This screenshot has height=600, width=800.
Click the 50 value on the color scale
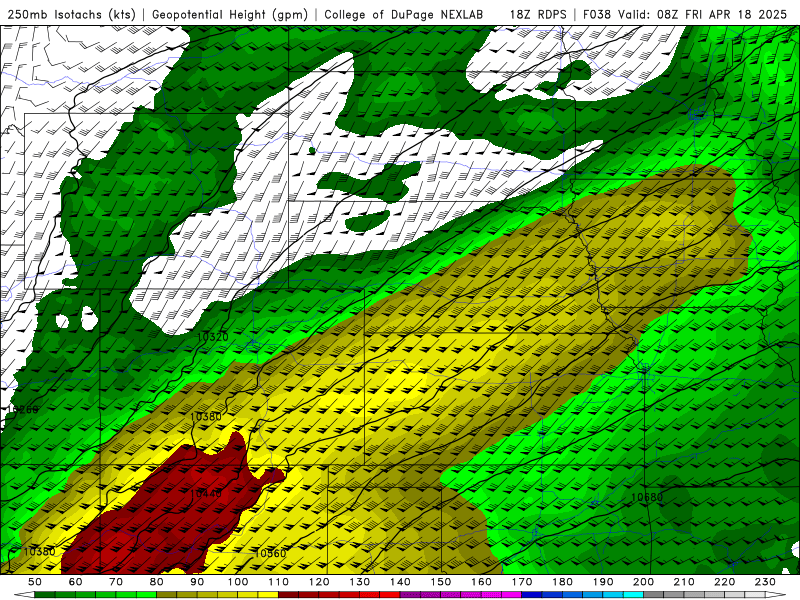(35, 582)
